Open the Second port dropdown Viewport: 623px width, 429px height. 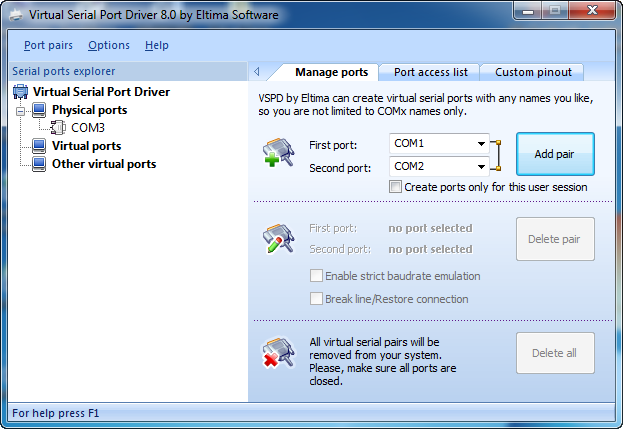[x=481, y=166]
